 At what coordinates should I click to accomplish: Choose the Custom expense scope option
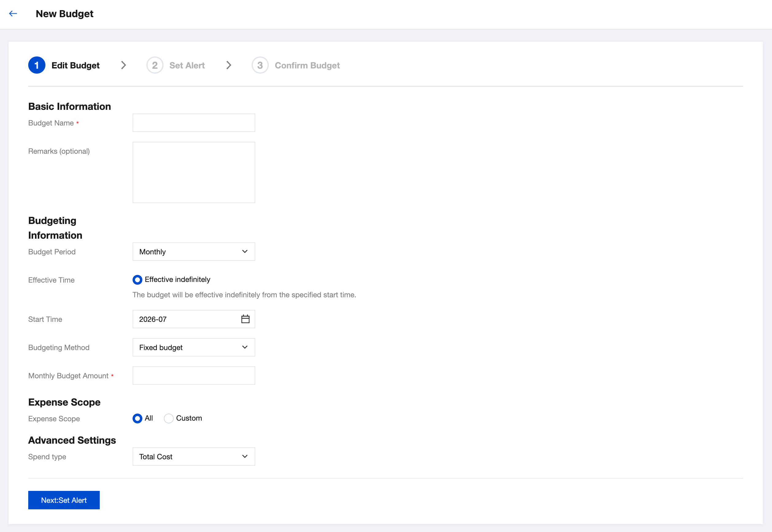[x=169, y=418]
